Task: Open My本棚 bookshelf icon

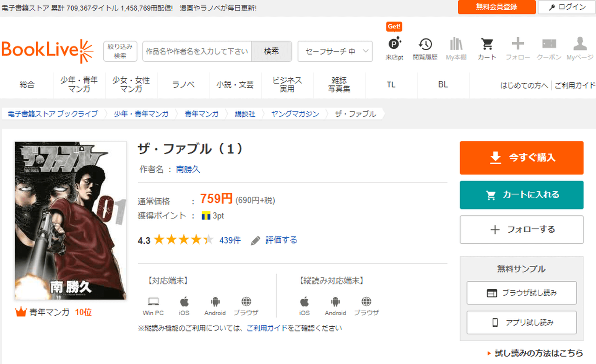Action: (456, 45)
